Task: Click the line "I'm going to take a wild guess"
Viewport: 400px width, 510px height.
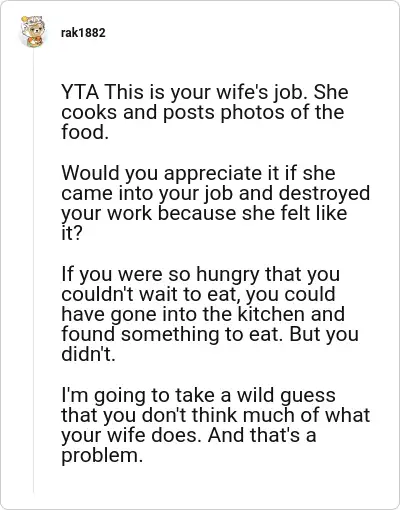Action: (x=198, y=395)
